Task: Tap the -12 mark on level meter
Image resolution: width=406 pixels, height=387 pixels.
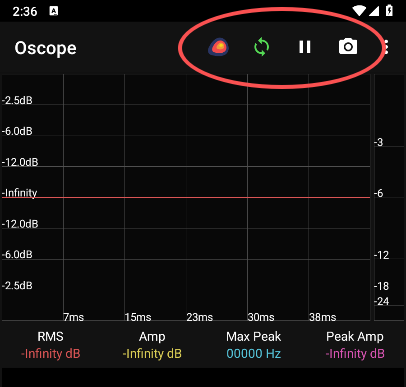Action: (381, 255)
